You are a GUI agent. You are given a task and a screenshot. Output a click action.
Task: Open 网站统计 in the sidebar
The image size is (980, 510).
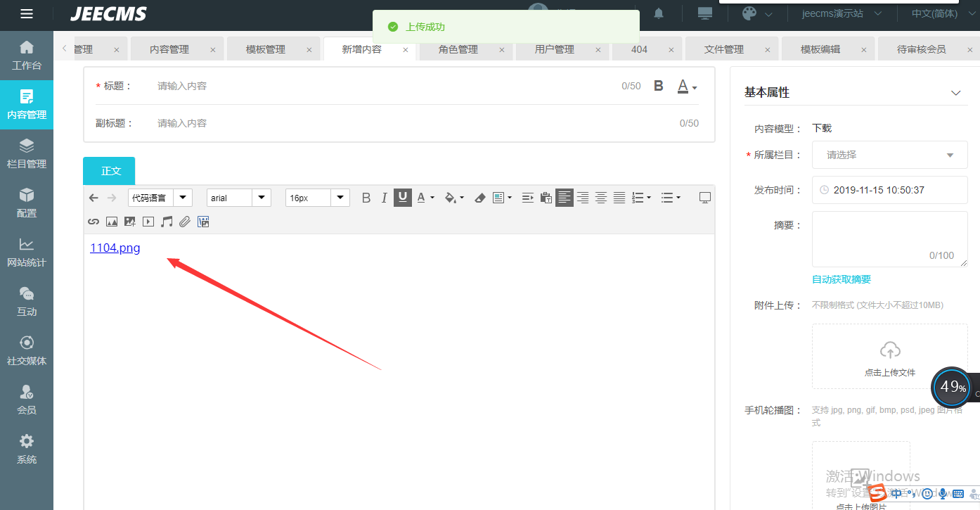pyautogui.click(x=27, y=253)
